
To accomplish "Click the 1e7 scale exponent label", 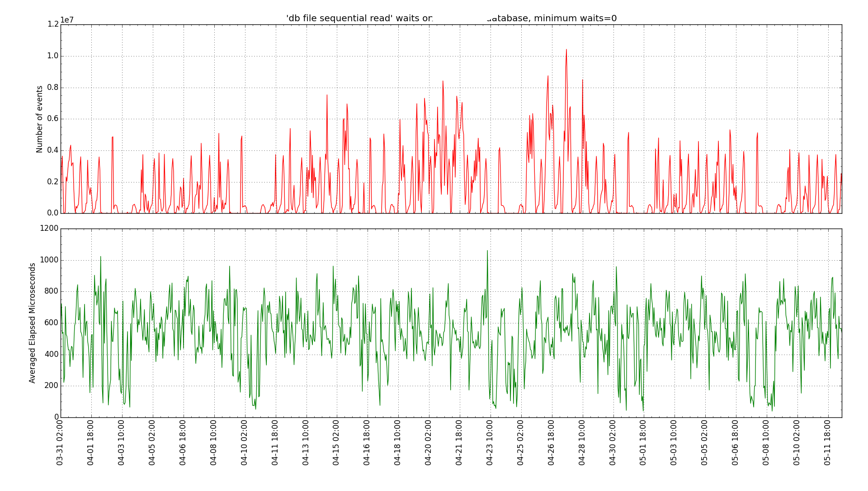I will [x=67, y=20].
